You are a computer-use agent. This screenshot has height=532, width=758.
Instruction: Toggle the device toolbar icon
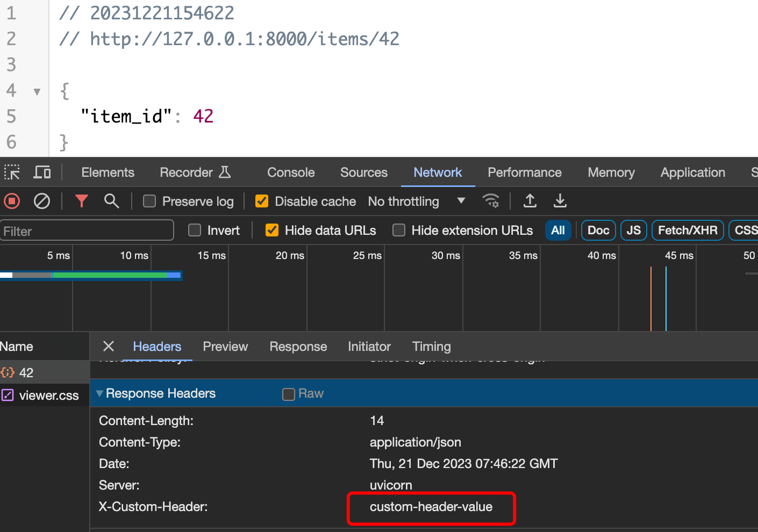42,172
